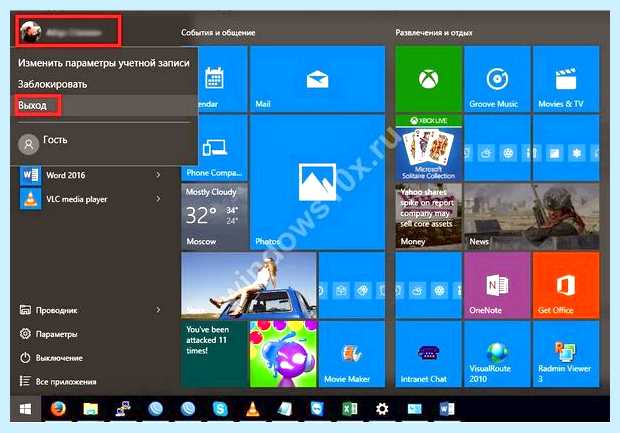Expand VLC media player jump list arrow

tap(158, 199)
